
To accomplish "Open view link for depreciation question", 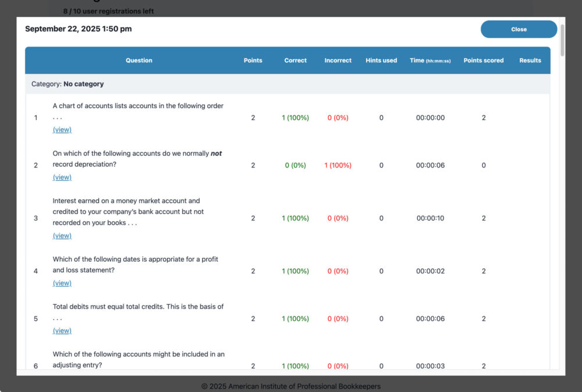I will click(62, 177).
